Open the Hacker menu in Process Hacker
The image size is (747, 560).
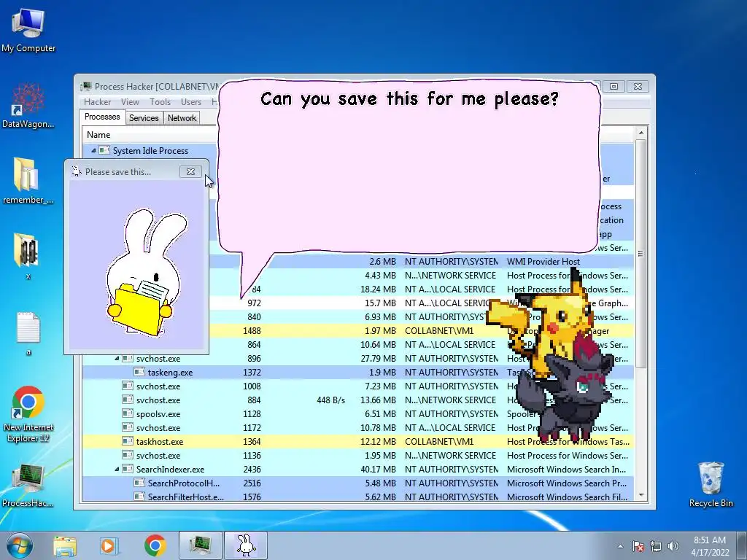tap(97, 102)
